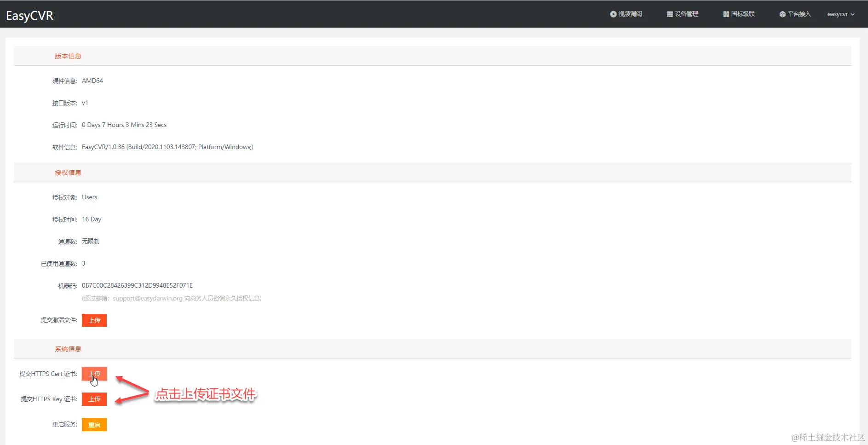Screen dimensions: 868x445
Task: Click the 重启服务 label
Action: click(x=64, y=424)
